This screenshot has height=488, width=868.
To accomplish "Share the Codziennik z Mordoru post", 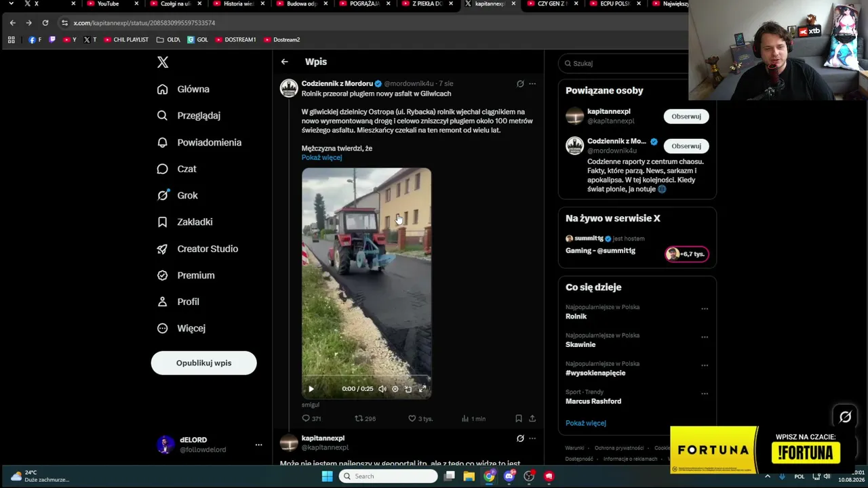I will tap(532, 419).
